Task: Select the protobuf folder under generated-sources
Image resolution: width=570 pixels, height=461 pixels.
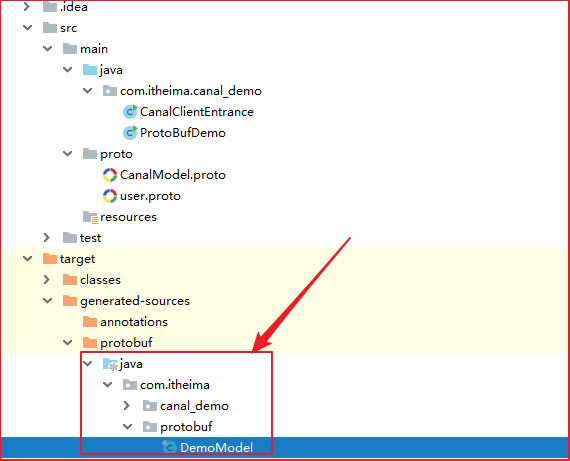Action: [x=126, y=342]
